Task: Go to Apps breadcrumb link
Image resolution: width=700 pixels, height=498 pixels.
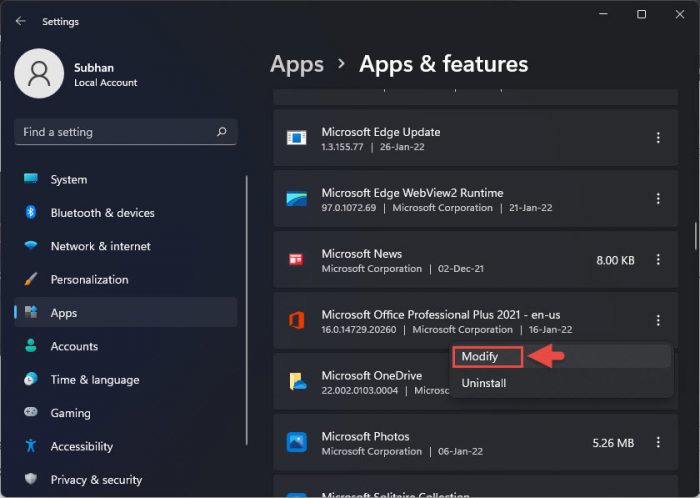Action: (x=297, y=64)
